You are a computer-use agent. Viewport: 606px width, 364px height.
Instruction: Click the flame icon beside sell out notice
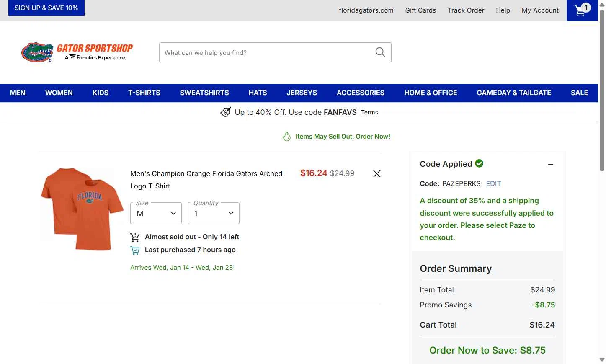tap(287, 137)
